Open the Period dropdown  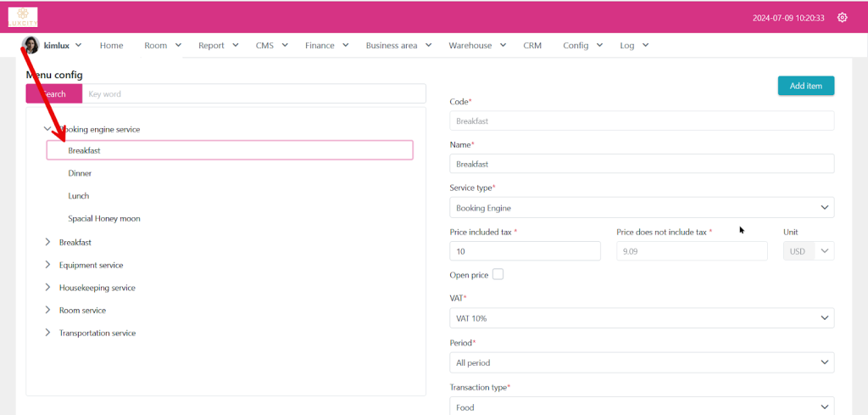tap(641, 362)
